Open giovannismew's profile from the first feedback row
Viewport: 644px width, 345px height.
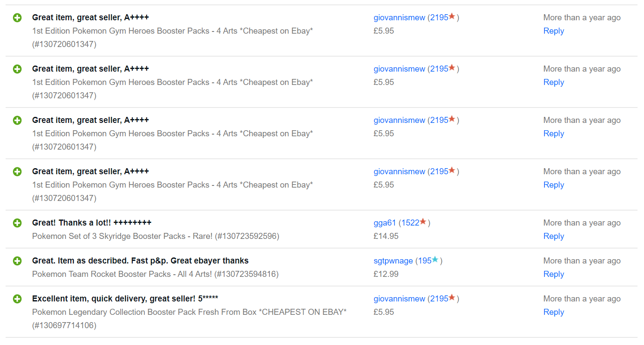[x=399, y=18]
